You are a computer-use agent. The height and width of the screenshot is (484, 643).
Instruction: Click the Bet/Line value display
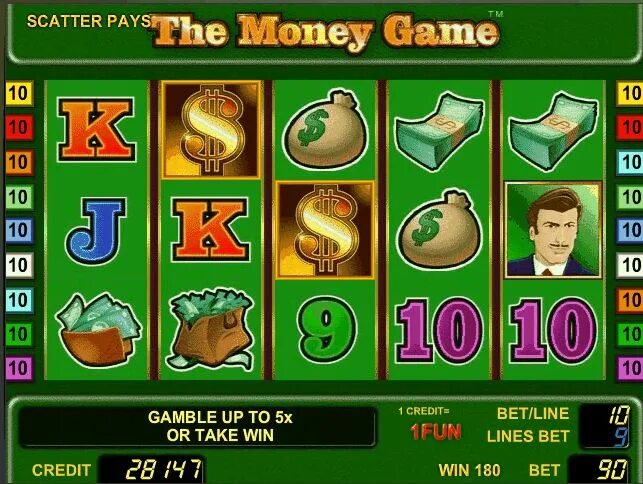[605, 415]
